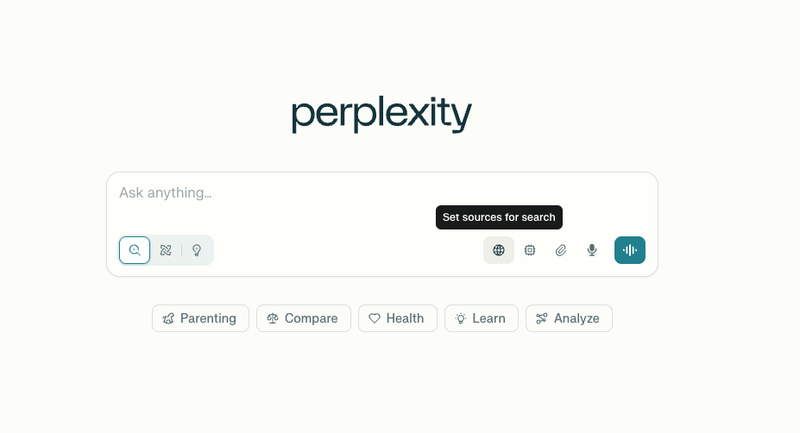800x433 pixels.
Task: Click the balance scales icon on Compare
Action: point(272,319)
